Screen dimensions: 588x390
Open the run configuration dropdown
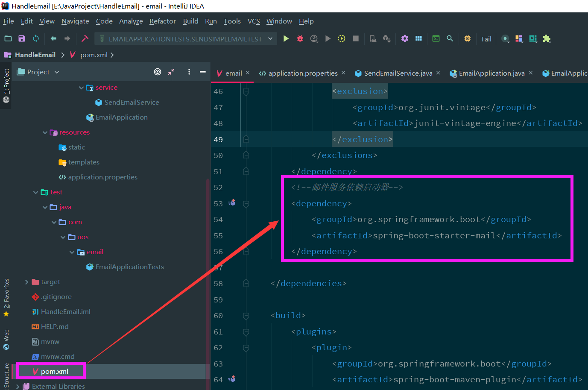click(x=185, y=39)
